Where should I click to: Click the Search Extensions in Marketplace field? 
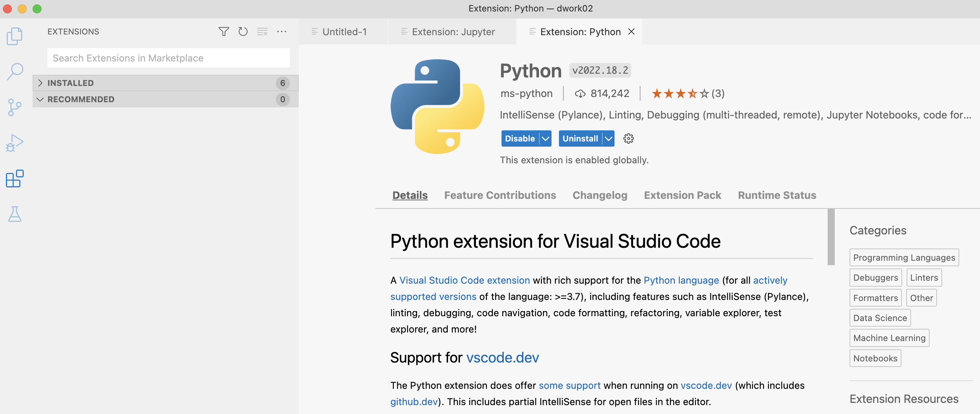168,58
